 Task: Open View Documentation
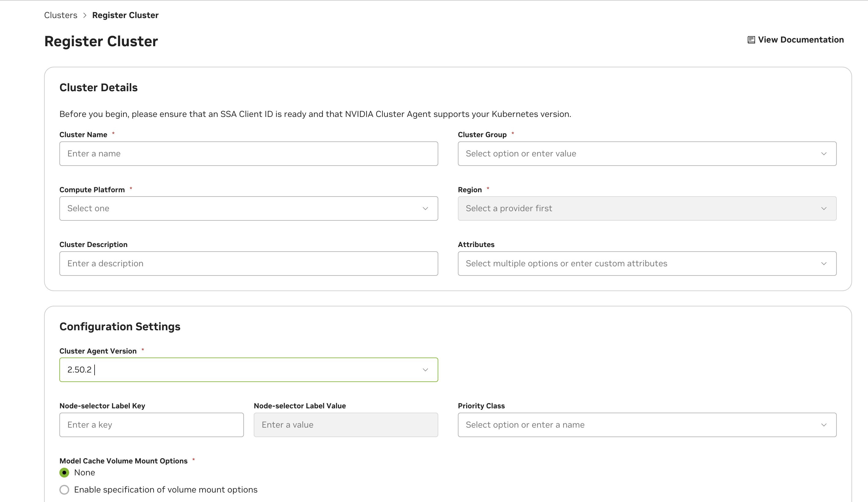pyautogui.click(x=799, y=39)
